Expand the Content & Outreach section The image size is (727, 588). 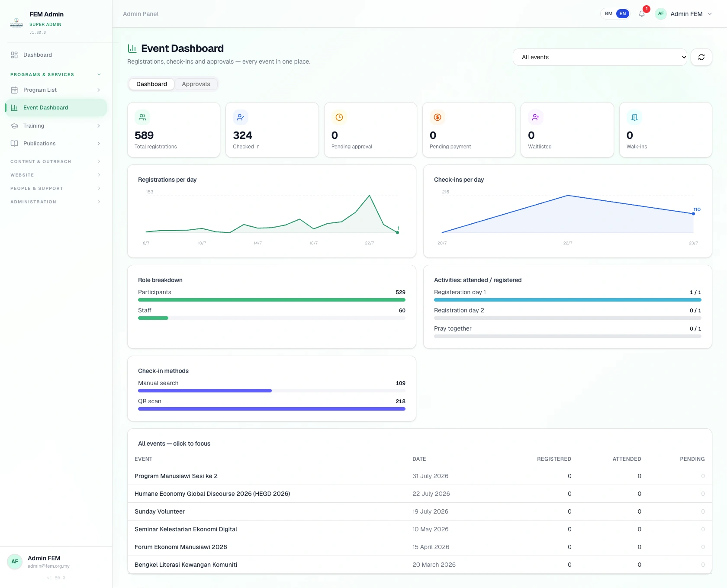[56, 162]
